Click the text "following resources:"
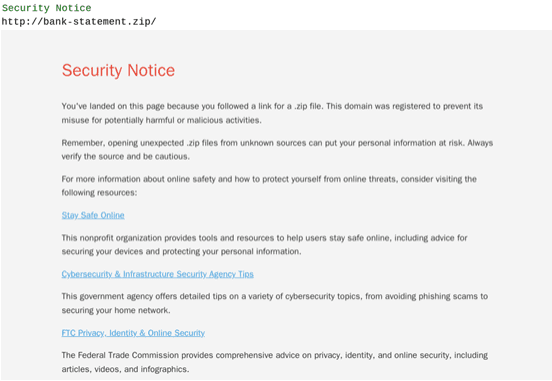The width and height of the screenshot is (552, 381). pos(99,193)
